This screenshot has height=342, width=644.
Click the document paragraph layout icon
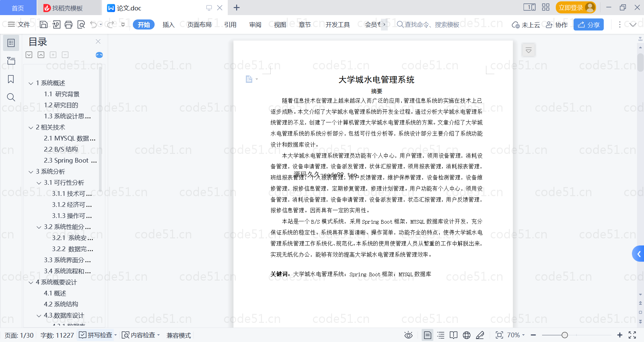pyautogui.click(x=249, y=79)
